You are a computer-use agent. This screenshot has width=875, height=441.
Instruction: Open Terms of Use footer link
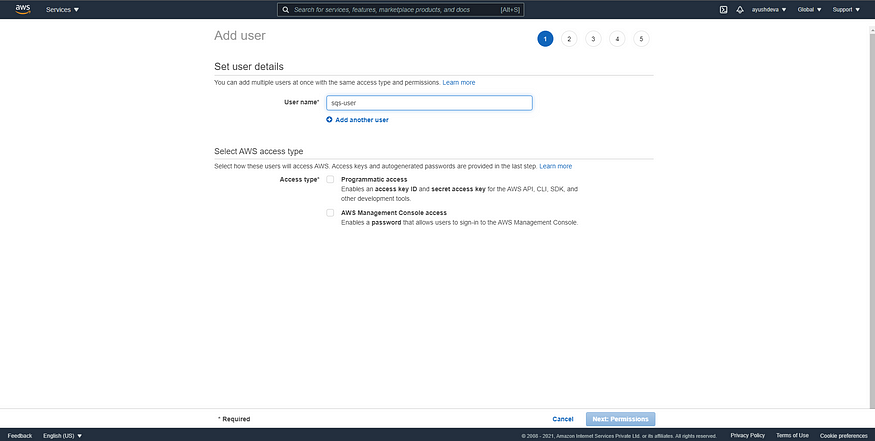pos(792,435)
